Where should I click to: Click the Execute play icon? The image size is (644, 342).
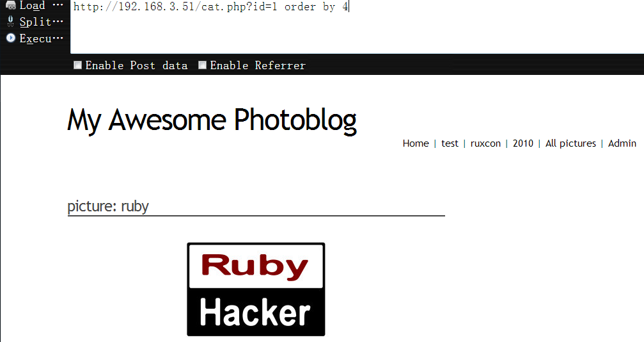[x=11, y=38]
